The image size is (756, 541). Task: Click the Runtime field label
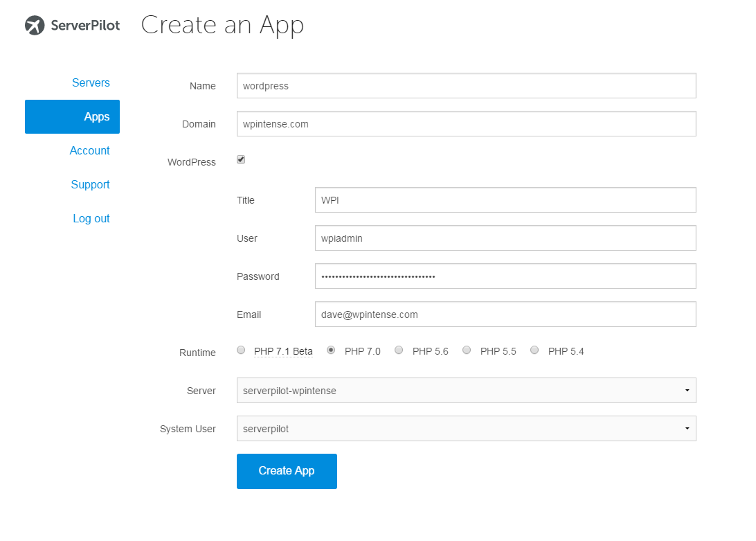pyautogui.click(x=197, y=353)
